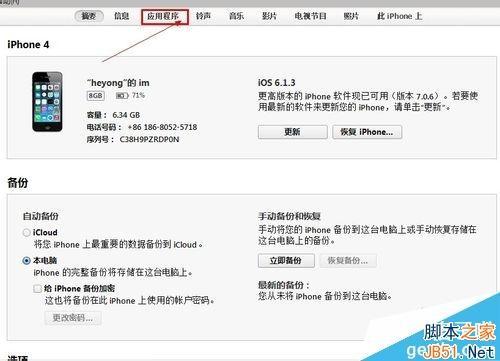Switch to the 信息 tab
Viewport: 500px width, 361px height.
tap(121, 16)
